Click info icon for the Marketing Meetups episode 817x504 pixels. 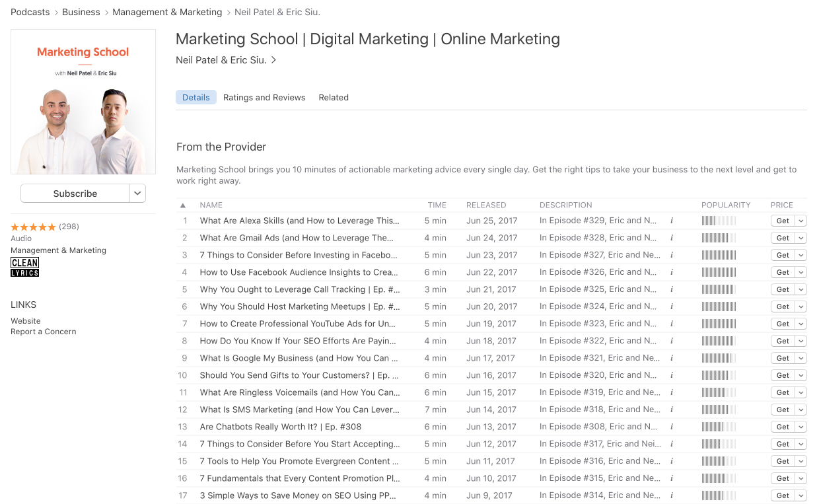(x=672, y=306)
